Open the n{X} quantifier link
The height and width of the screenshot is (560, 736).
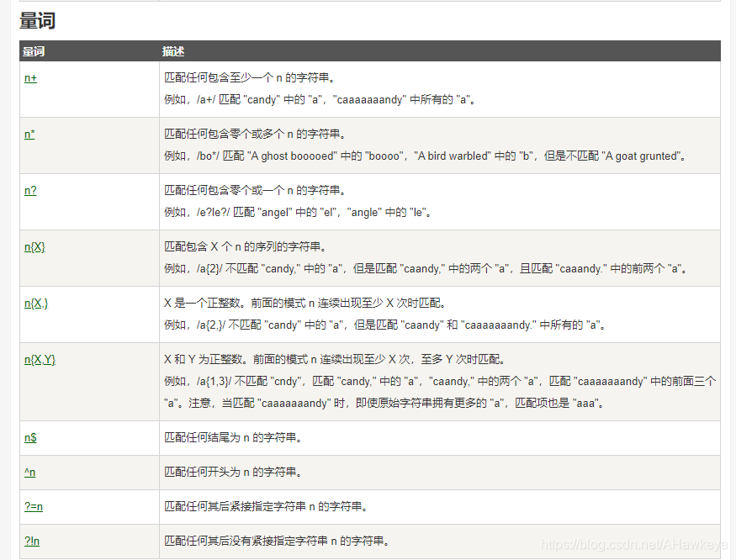pyautogui.click(x=34, y=247)
